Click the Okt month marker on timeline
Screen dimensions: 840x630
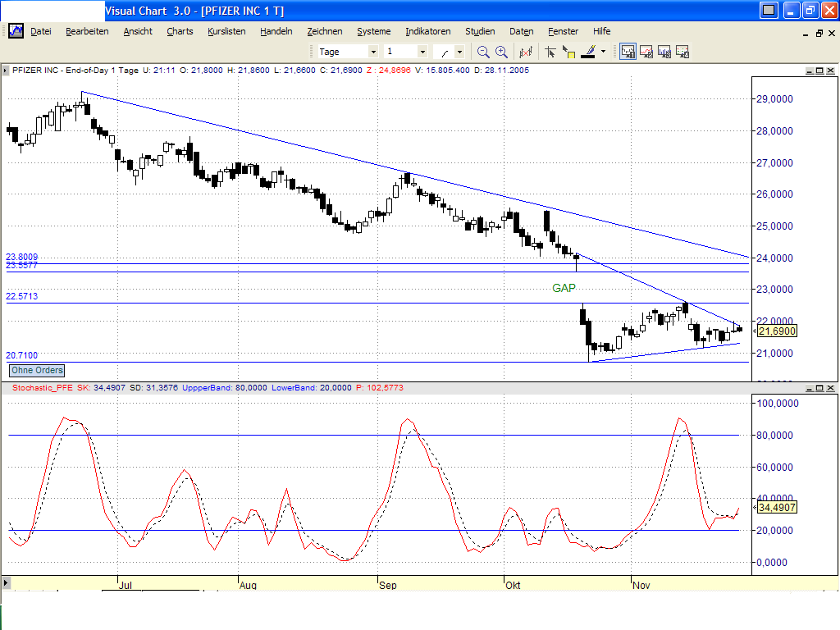pyautogui.click(x=513, y=585)
